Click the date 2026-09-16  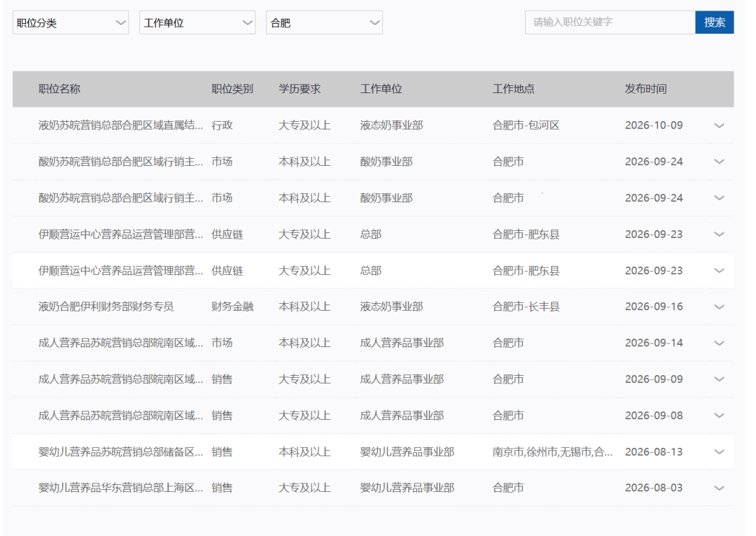tap(654, 306)
